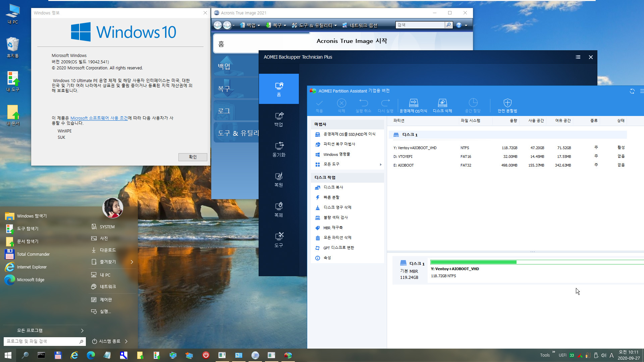
Task: Expand the 모든 도구 submenu arrow in wizard panel
Action: tap(380, 165)
